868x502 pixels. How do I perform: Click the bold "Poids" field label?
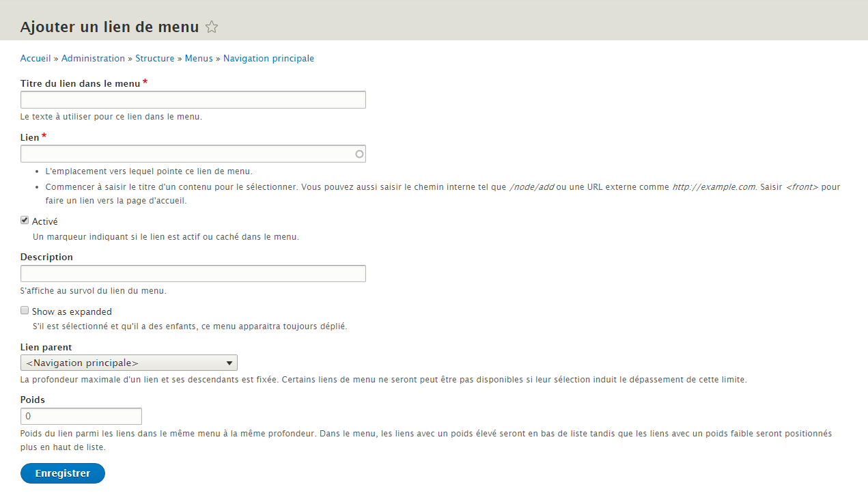(x=33, y=400)
